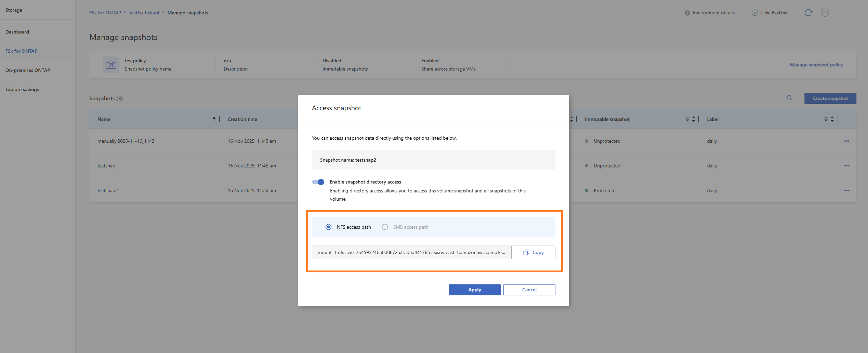This screenshot has width=868, height=353.
Task: Click Create snapshot button
Action: click(x=830, y=98)
